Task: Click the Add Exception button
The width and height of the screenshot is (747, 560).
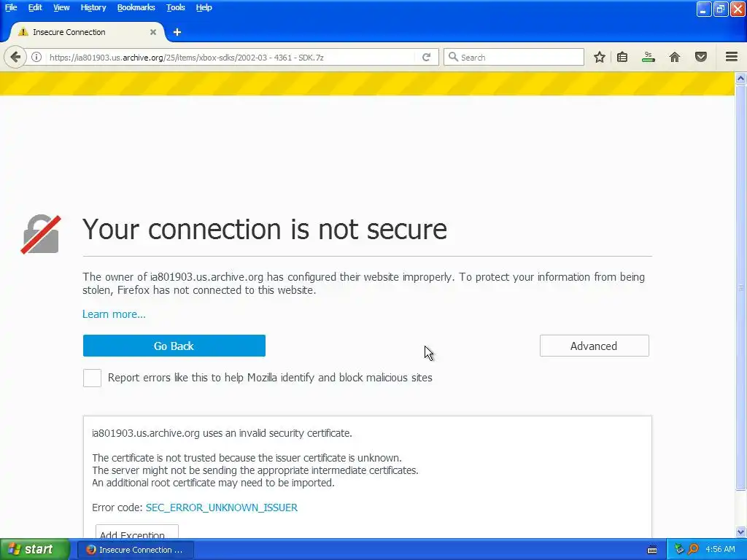Action: [x=136, y=532]
